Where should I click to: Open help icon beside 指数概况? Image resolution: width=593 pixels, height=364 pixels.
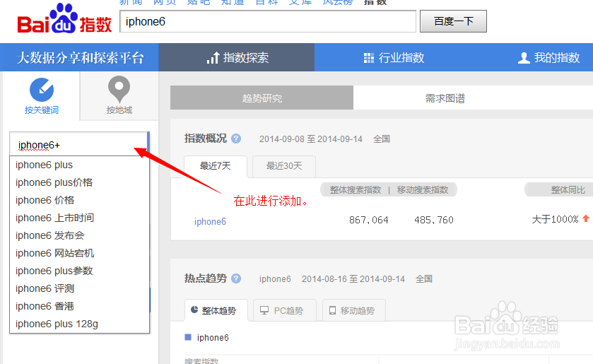pos(236,139)
